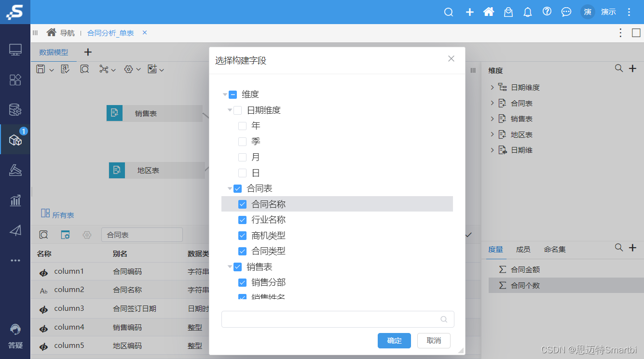Open the 答疑 support icon
The image size is (644, 359).
15,336
